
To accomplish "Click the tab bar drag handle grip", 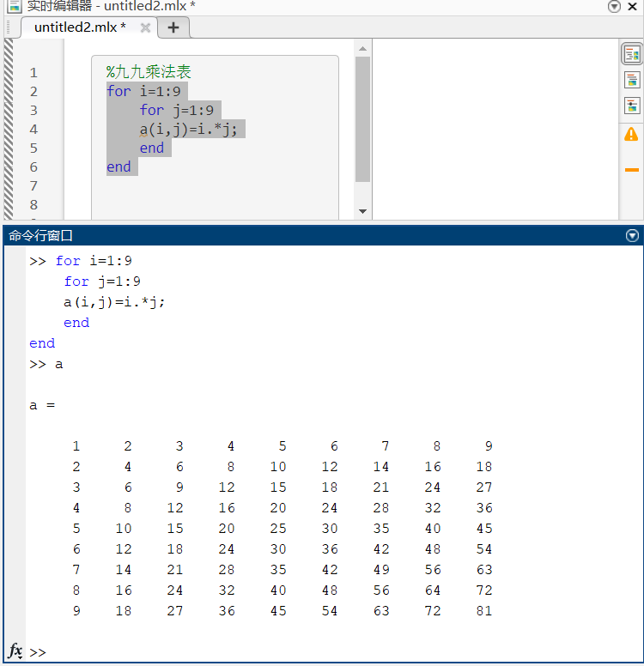I will click(9, 27).
